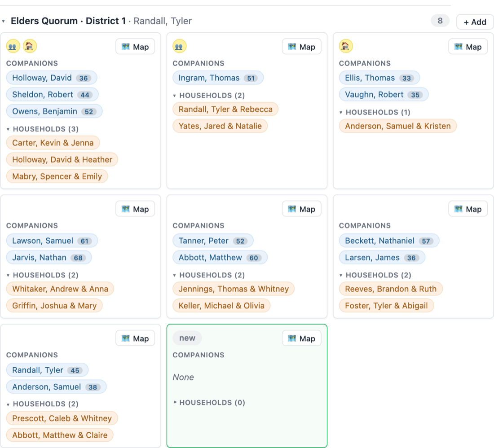The width and height of the screenshot is (494, 448).
Task: Select companion chip Lawson, Samuel 61
Action: click(x=52, y=241)
